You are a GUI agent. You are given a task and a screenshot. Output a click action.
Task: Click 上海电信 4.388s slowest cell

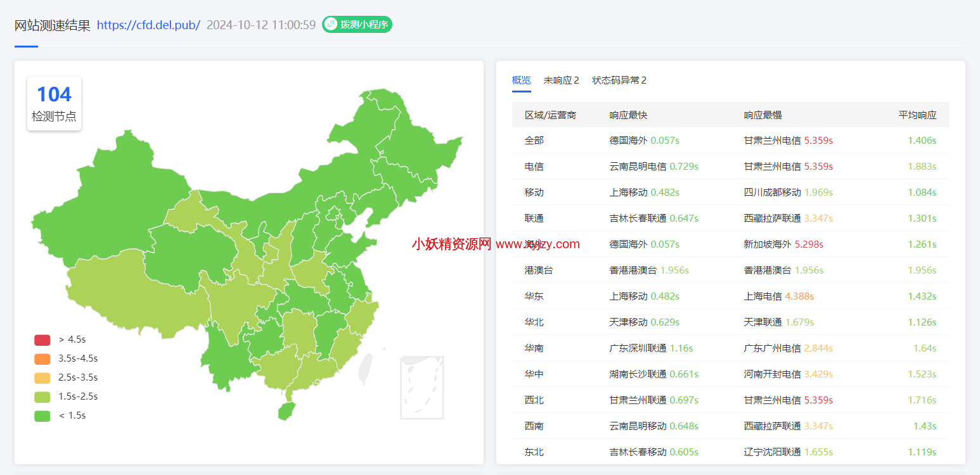point(779,296)
